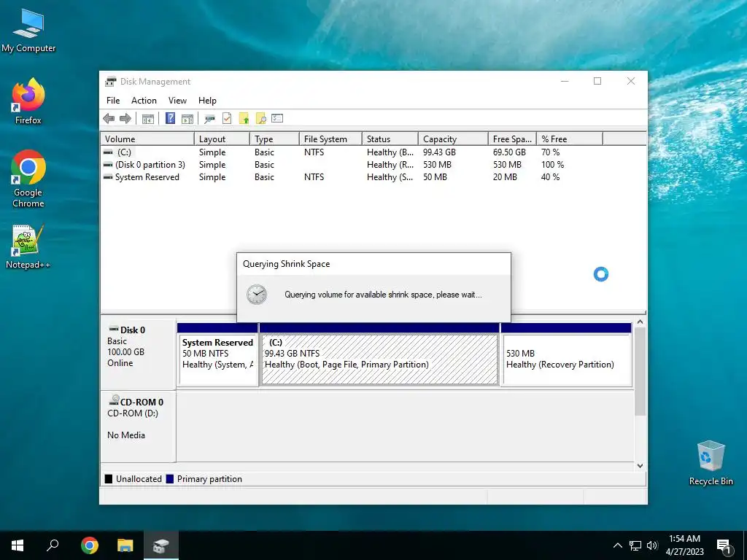
Task: Open the Action menu
Action: click(x=144, y=101)
